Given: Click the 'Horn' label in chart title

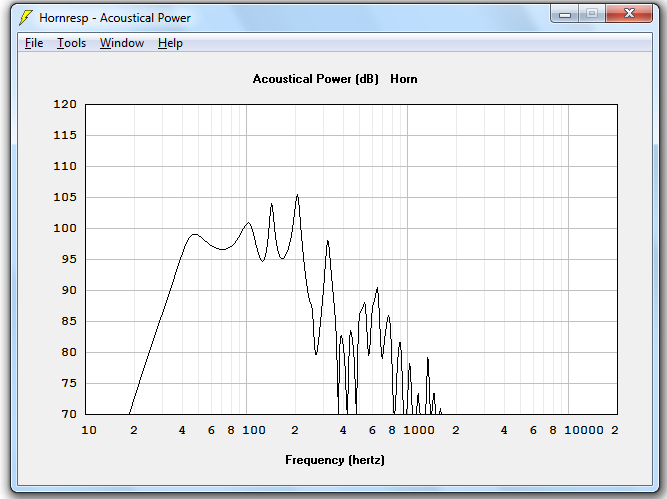Looking at the screenshot, I should pos(404,79).
